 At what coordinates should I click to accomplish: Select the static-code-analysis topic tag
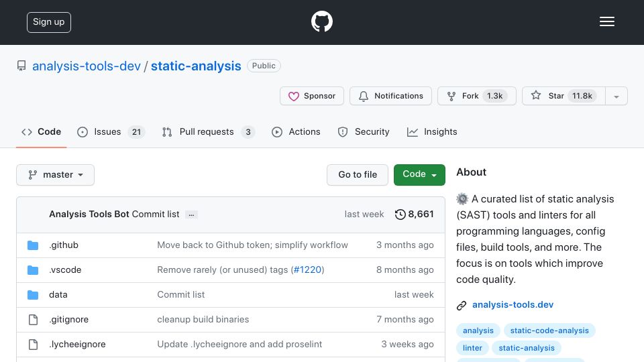click(549, 330)
